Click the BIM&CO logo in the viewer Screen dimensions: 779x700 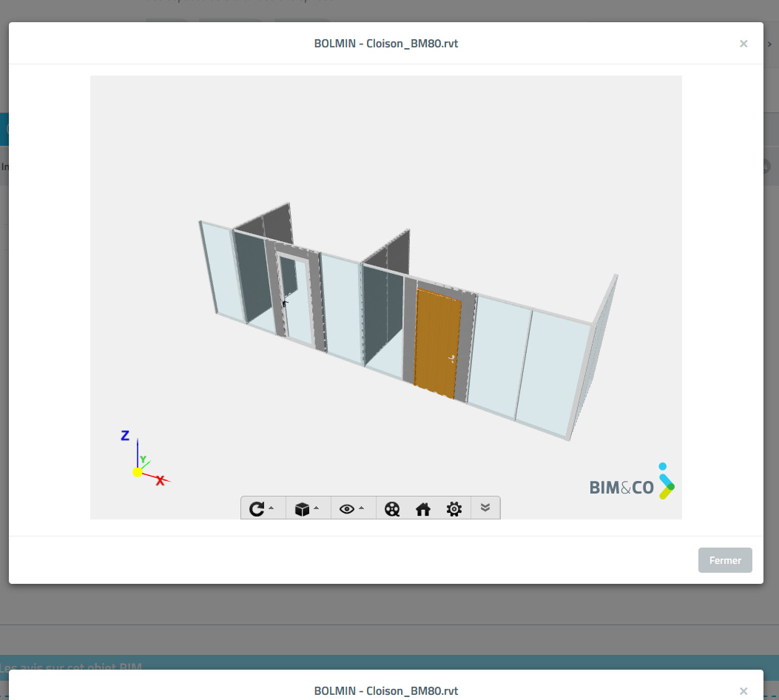tap(632, 483)
